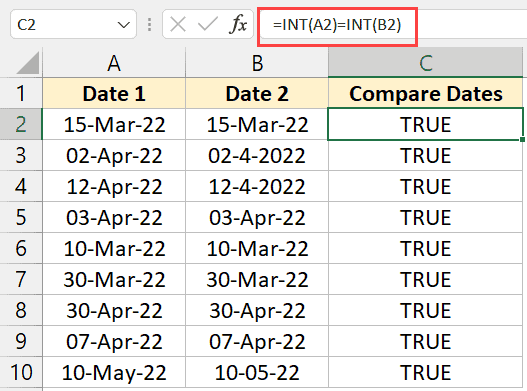
Task: Click the 'Date 1' header cell
Action: [x=114, y=93]
